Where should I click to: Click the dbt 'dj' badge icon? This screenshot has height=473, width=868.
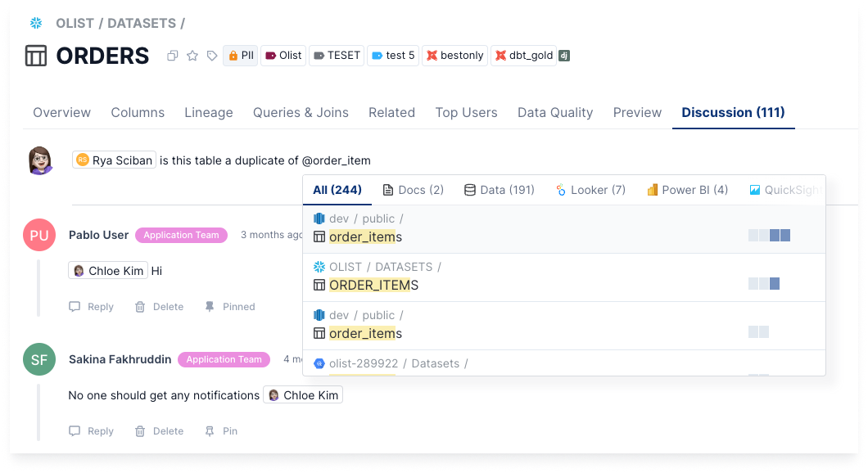point(564,56)
